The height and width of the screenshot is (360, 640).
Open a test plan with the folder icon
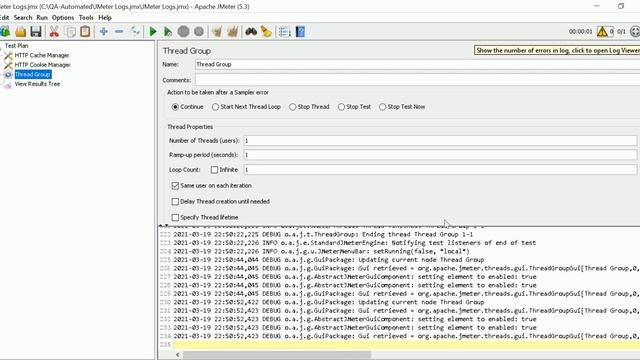(20, 31)
